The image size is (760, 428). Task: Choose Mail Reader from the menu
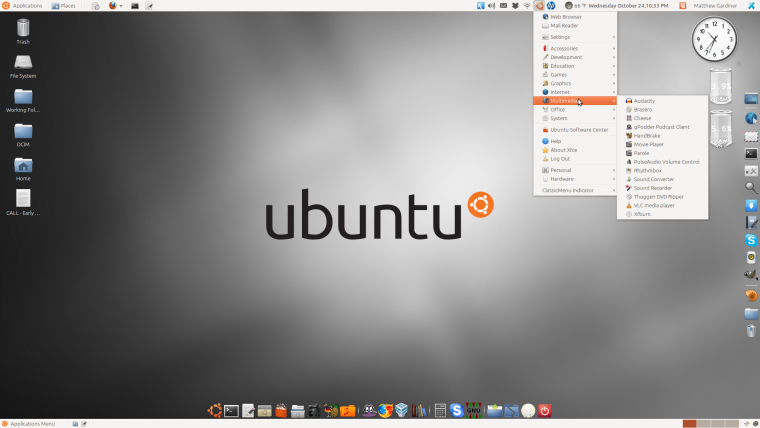tap(575, 25)
